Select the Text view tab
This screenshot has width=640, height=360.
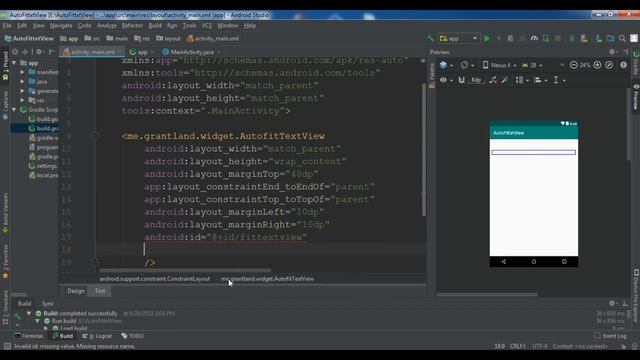click(100, 291)
